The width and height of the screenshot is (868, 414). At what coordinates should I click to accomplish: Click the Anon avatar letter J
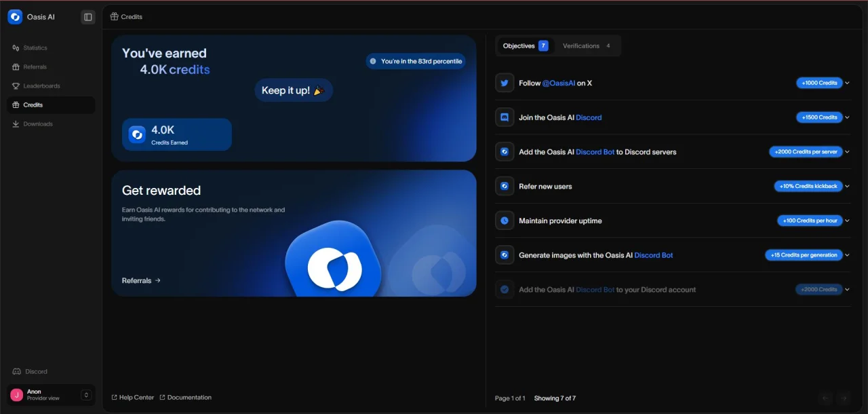tap(17, 395)
